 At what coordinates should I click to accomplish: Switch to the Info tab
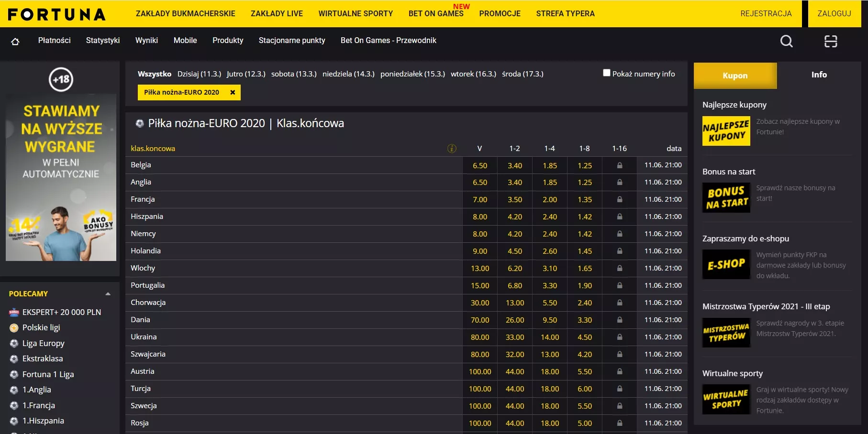click(x=819, y=75)
